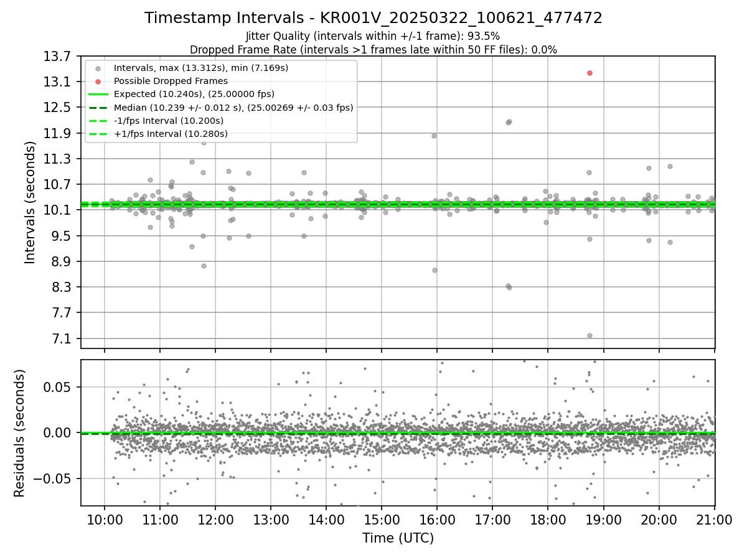Select legend entry Possible Dropped Frames

171,81
